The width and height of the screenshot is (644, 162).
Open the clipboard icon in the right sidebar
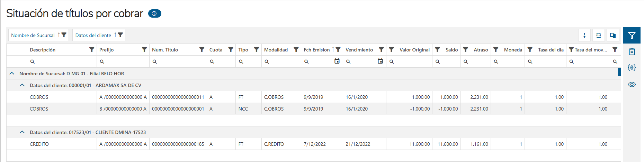[x=632, y=52]
